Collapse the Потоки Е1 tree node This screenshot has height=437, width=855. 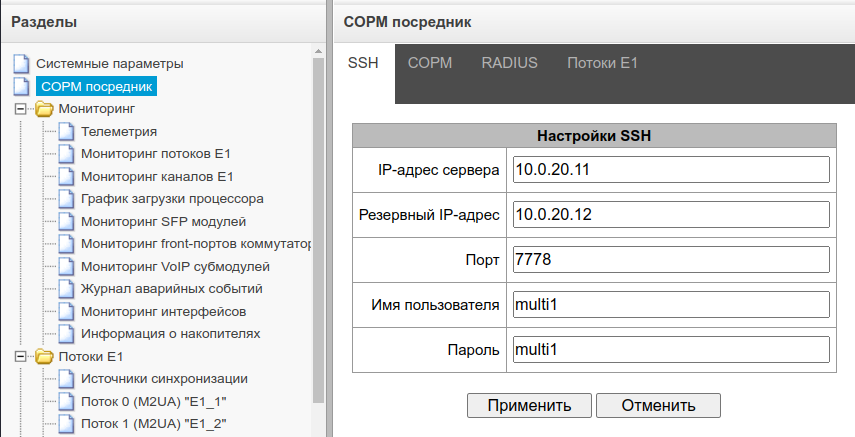tap(21, 356)
